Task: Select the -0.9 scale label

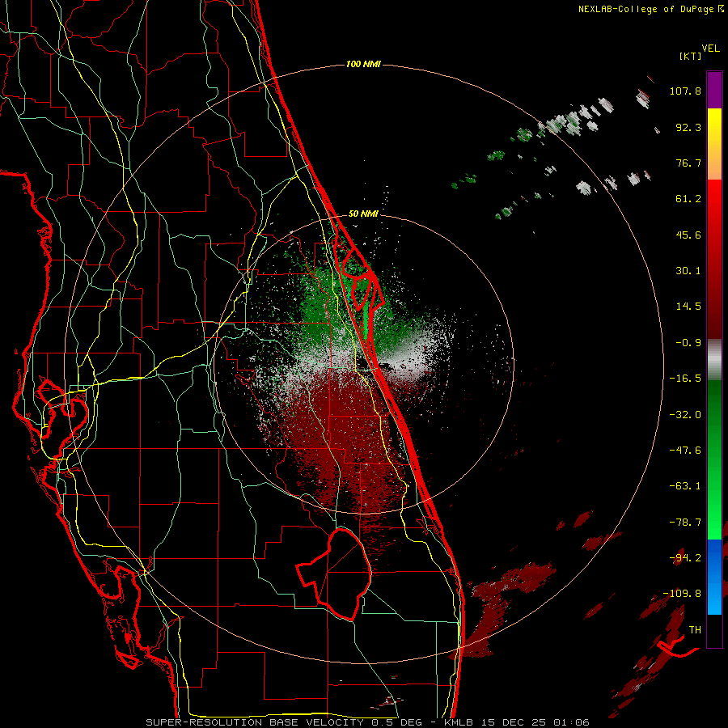Action: coord(688,343)
